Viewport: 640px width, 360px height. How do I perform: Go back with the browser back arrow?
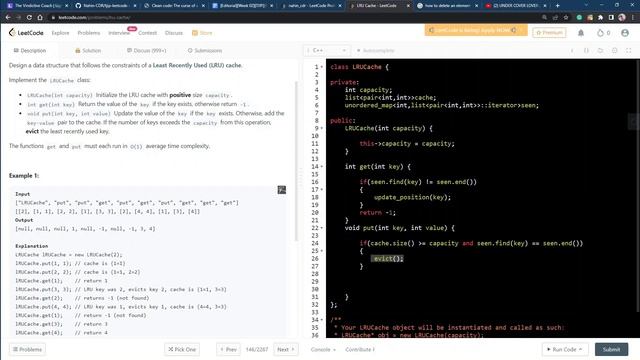(x=8, y=18)
